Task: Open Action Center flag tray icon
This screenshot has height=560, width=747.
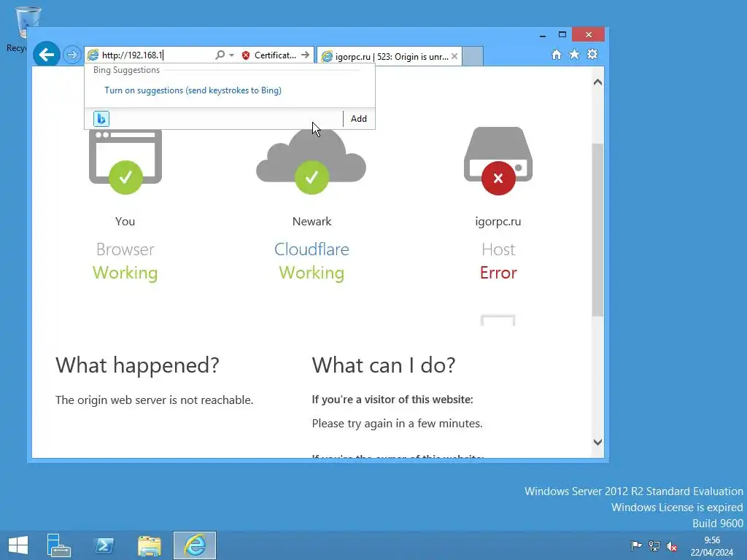Action: 636,545
